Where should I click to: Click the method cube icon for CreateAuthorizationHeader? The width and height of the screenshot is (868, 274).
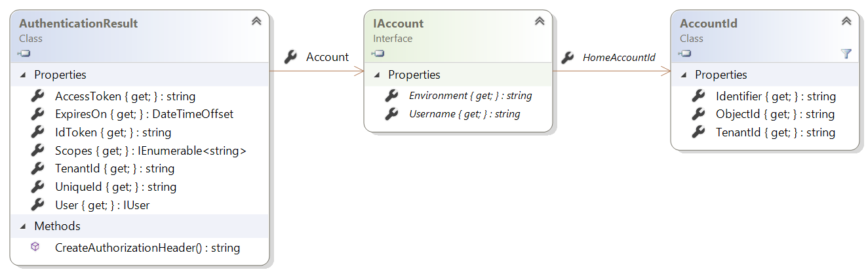point(36,248)
